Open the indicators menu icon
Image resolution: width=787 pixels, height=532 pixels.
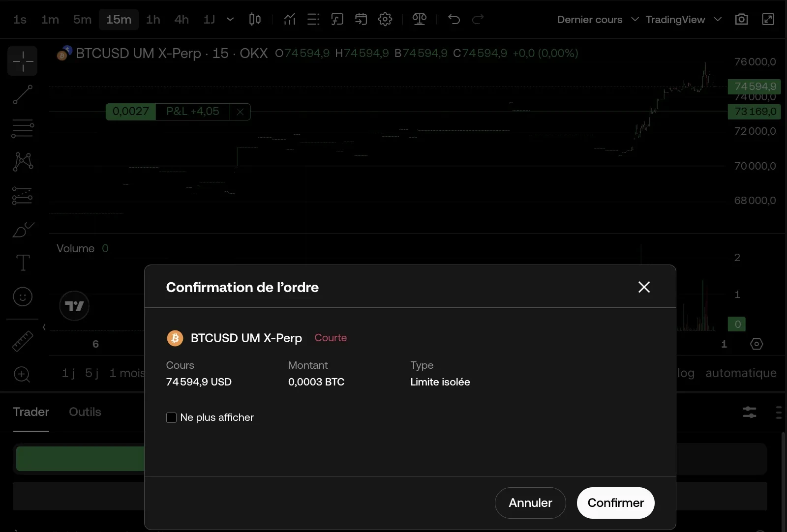(290, 19)
